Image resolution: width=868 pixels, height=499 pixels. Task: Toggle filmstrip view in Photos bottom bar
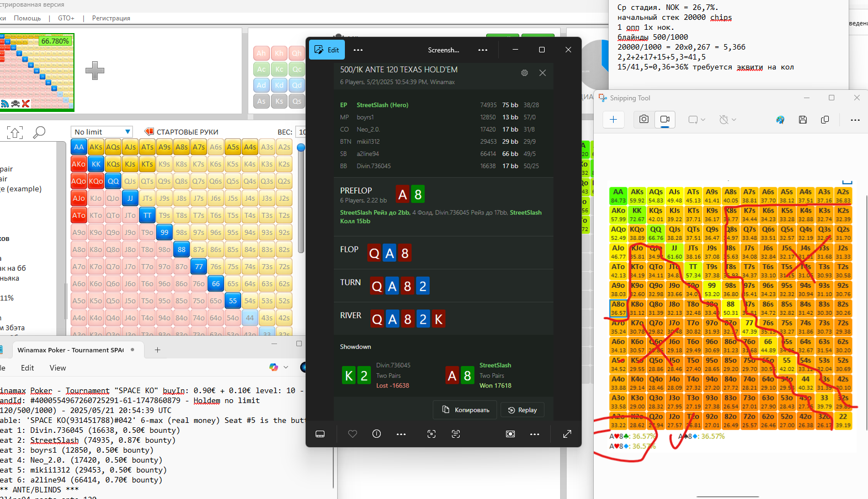point(320,434)
